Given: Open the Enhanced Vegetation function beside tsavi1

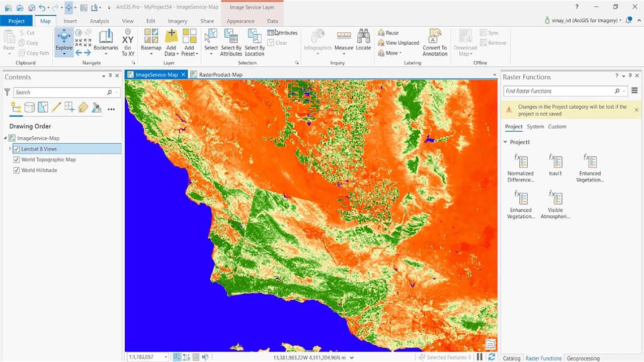Looking at the screenshot, I should pyautogui.click(x=590, y=168).
